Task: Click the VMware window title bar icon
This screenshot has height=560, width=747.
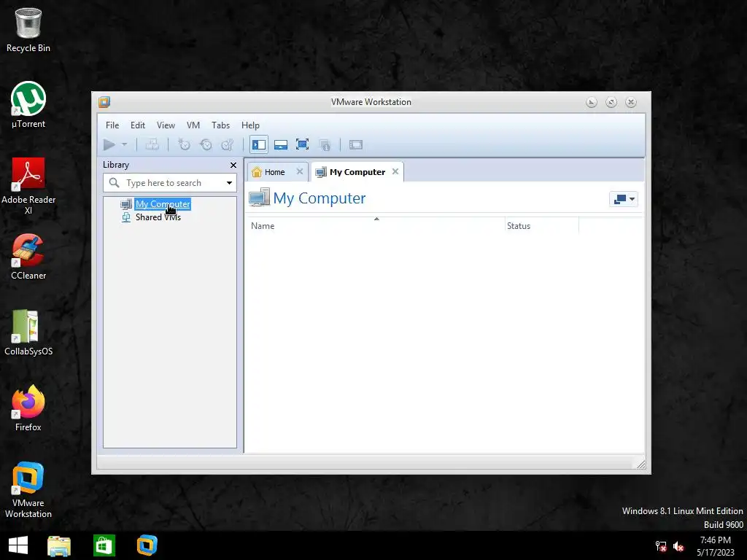Action: 104,102
